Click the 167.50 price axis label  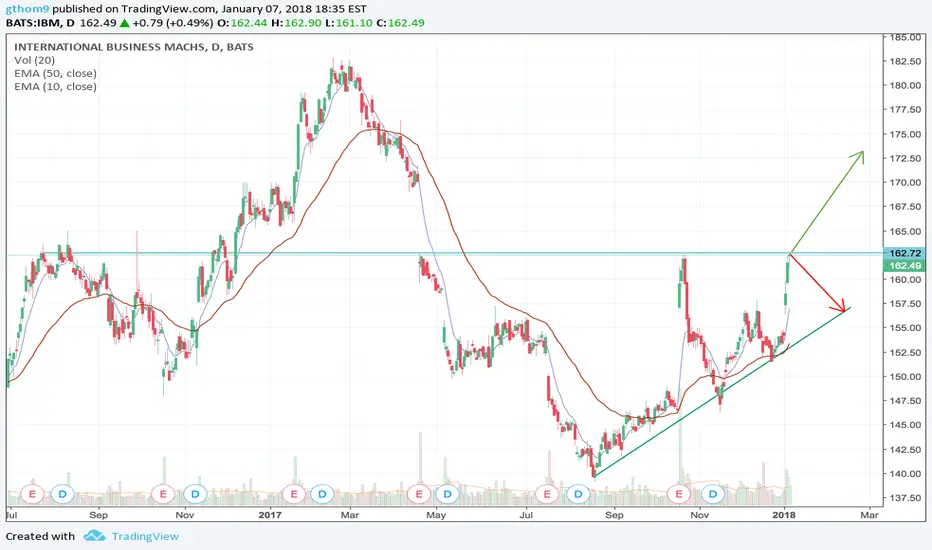[x=905, y=206]
